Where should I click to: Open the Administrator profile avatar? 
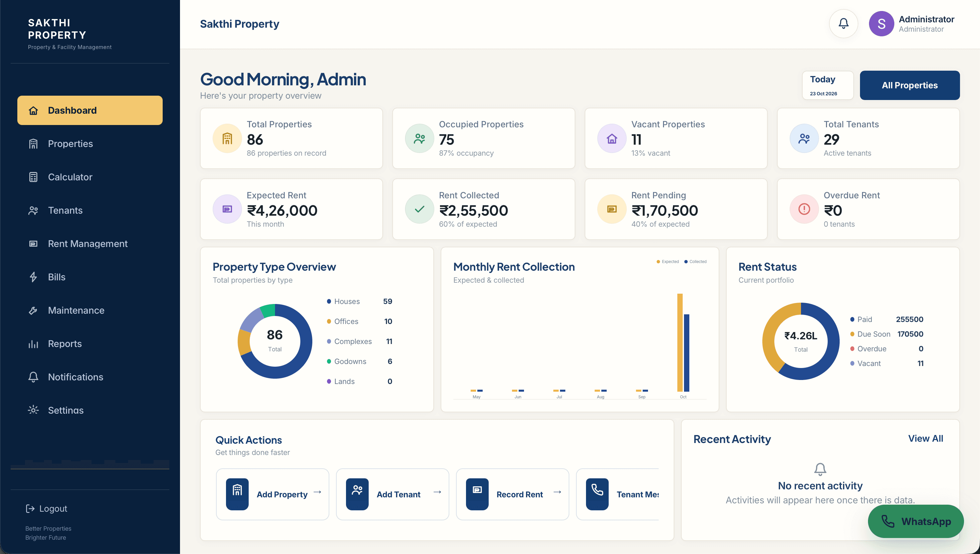coord(881,24)
